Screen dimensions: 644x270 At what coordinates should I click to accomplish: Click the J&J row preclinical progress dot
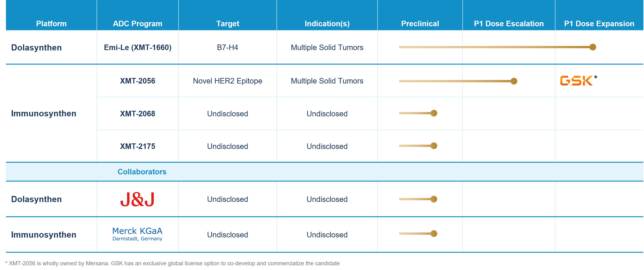434,199
